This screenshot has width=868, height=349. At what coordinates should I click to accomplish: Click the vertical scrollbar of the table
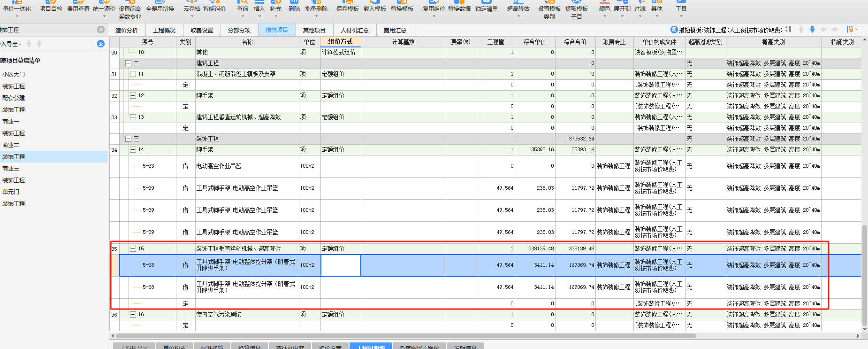[x=865, y=276]
